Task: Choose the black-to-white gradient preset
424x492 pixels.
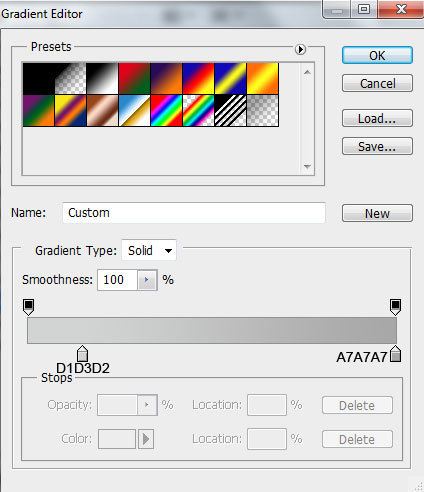Action: 102,79
